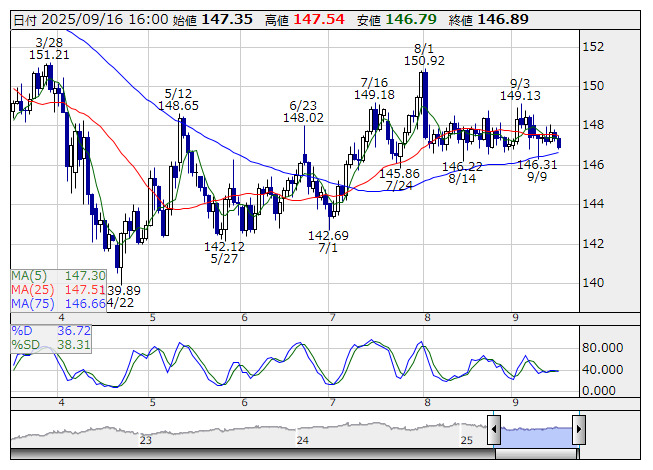This screenshot has height=470, width=653.
Task: Click the left range handle arrow
Action: tap(492, 428)
